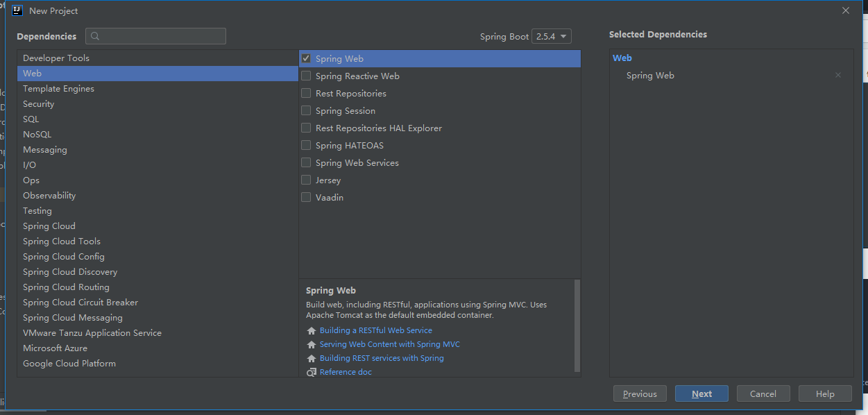Click the Reference doc book icon
Screen dimensions: 868x415
click(312, 373)
